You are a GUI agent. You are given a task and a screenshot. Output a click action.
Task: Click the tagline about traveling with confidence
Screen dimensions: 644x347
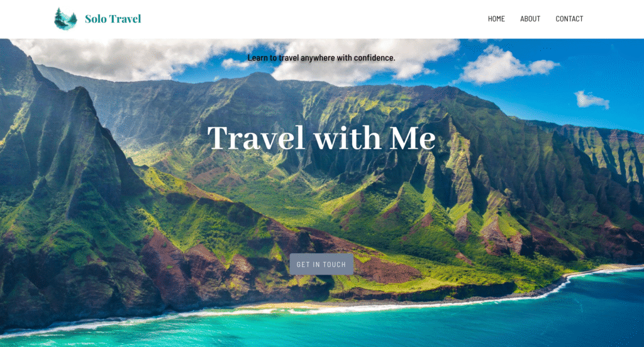click(x=321, y=58)
